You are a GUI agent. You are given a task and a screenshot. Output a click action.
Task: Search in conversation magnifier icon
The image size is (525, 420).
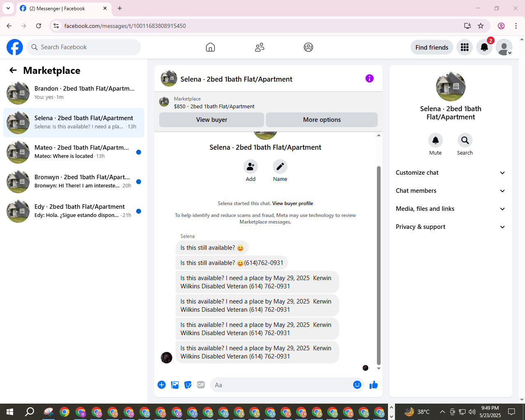[465, 140]
